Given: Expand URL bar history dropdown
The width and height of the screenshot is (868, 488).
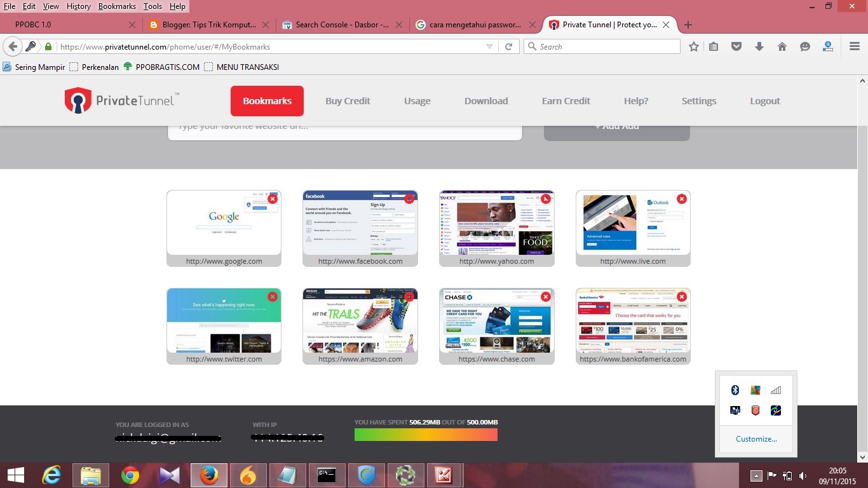Looking at the screenshot, I should (x=489, y=46).
